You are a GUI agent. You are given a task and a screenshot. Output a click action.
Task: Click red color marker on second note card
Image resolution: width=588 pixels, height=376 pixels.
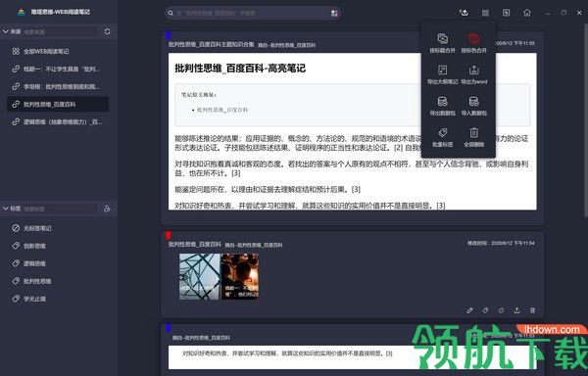[169, 235]
